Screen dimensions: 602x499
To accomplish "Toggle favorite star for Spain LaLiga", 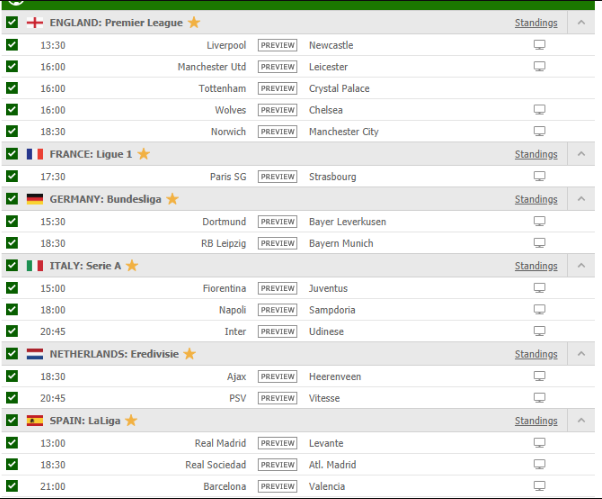I will (130, 421).
